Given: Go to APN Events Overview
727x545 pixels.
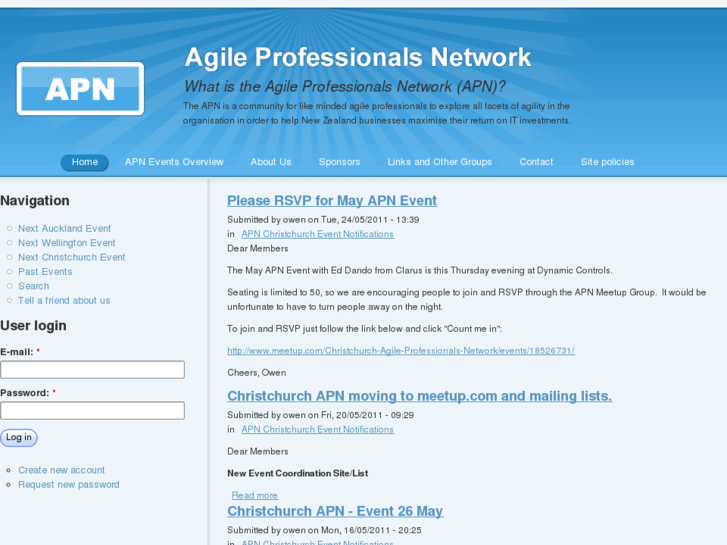Looking at the screenshot, I should (x=174, y=162).
